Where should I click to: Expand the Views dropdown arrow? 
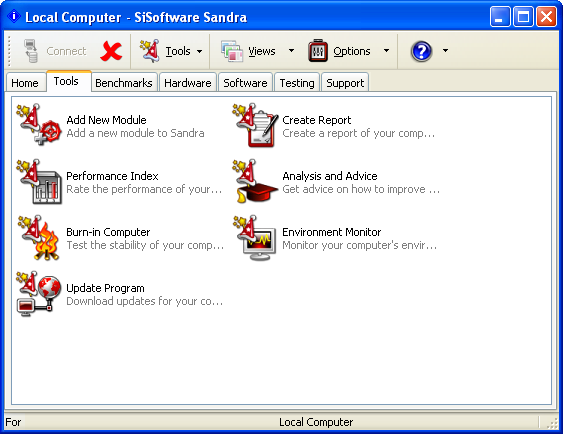292,51
